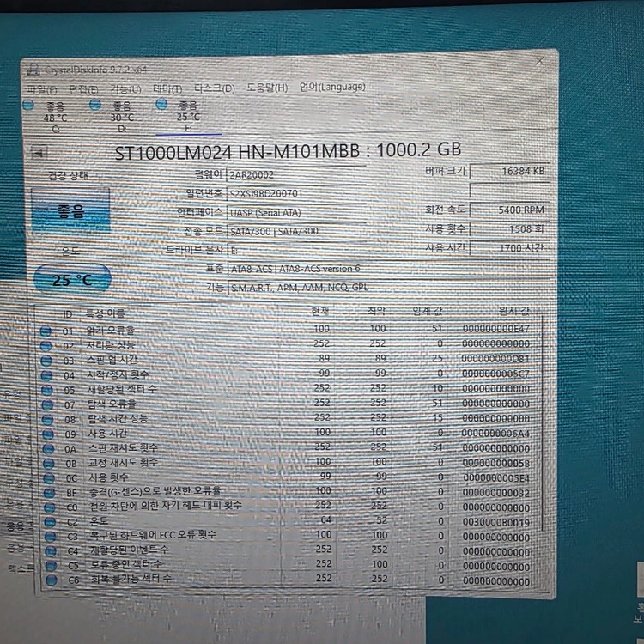Click the previous disk arrow button
The width and height of the screenshot is (644, 644).
click(39, 154)
